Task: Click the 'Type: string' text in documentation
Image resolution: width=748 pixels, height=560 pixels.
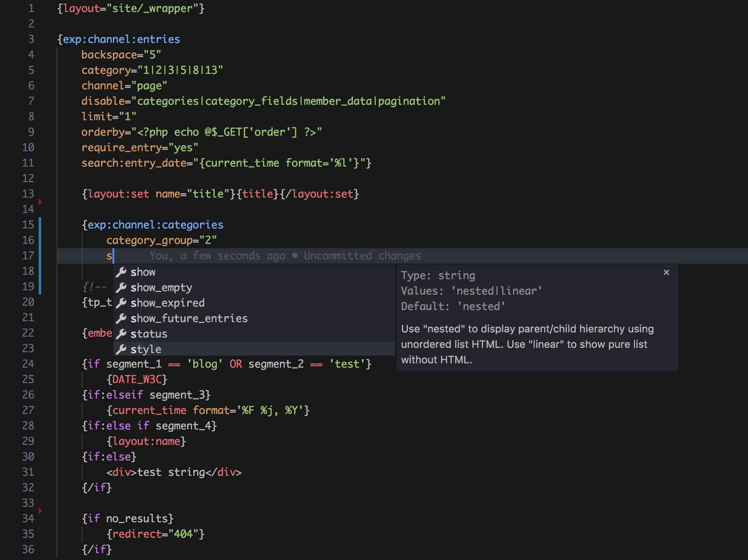Action: coord(438,275)
